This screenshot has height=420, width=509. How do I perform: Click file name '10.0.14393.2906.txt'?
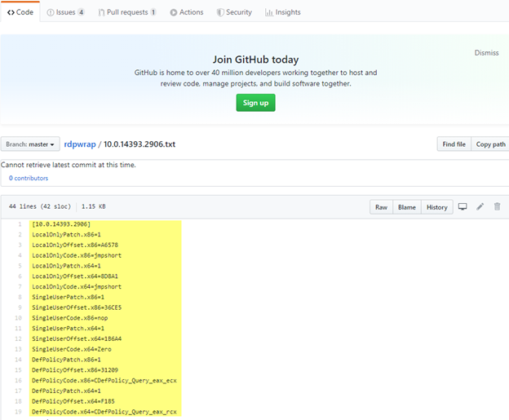pos(139,144)
